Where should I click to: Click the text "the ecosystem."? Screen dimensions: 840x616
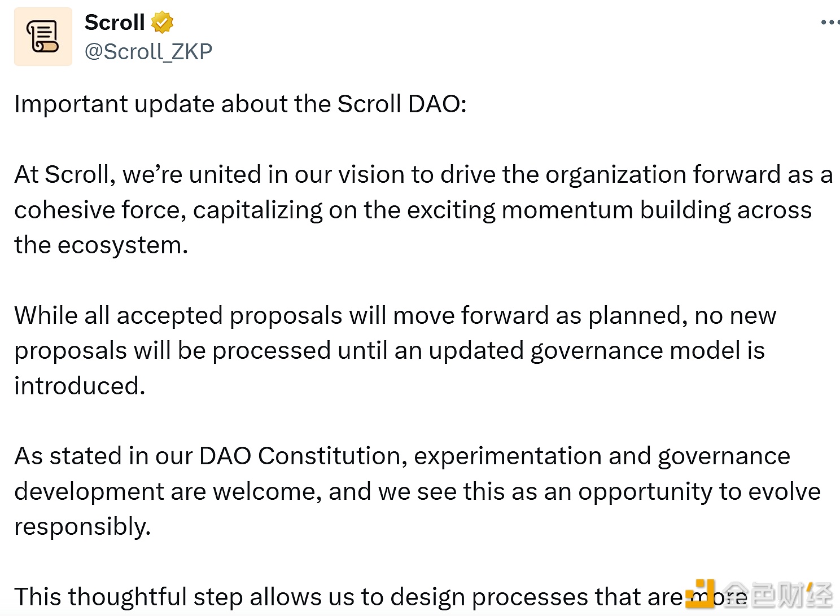coord(101,245)
